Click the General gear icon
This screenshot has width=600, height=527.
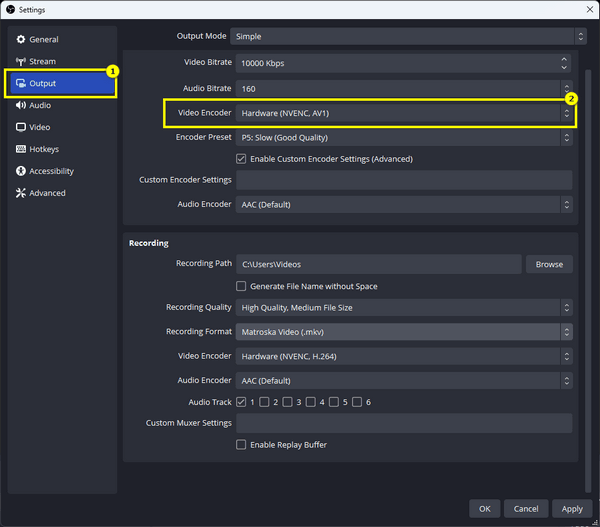[21, 39]
